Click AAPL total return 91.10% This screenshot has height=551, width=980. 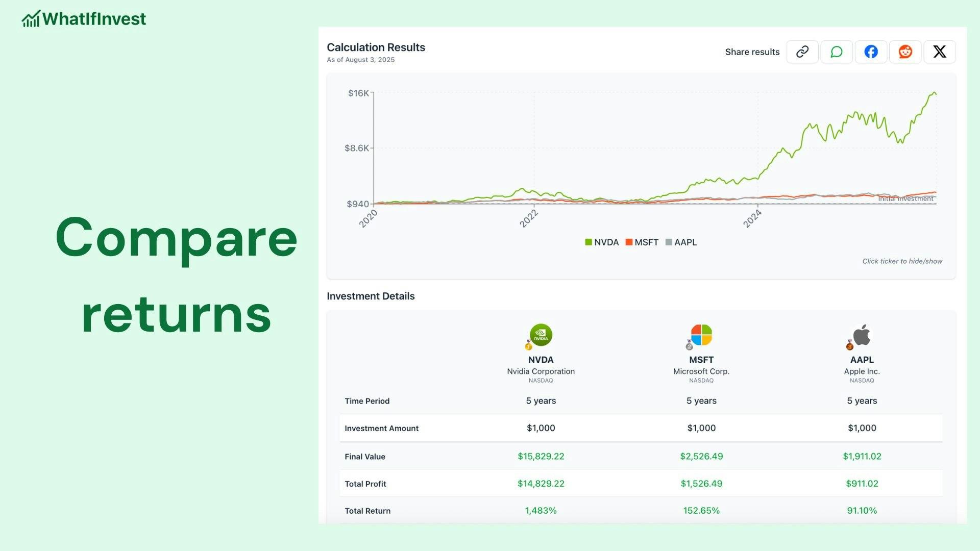coord(862,510)
